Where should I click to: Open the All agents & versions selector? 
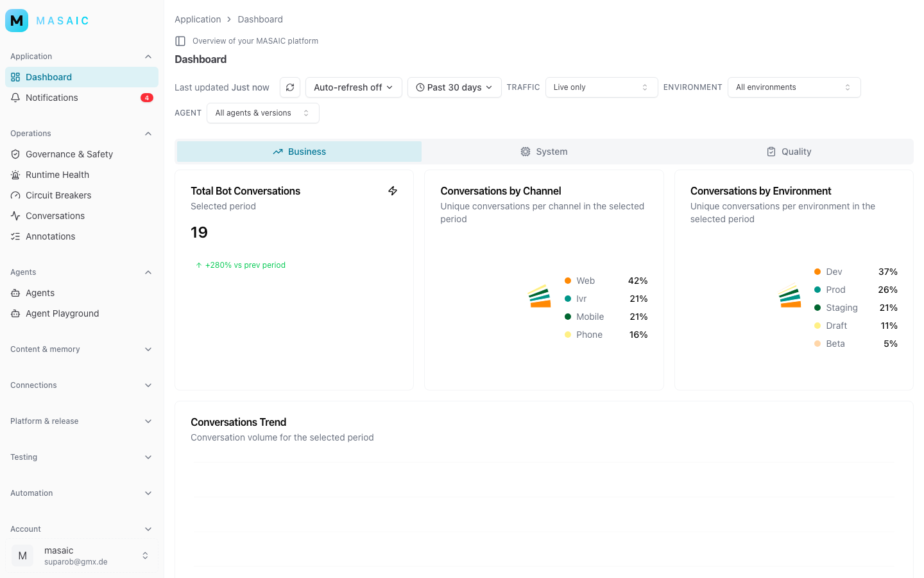pyautogui.click(x=262, y=113)
